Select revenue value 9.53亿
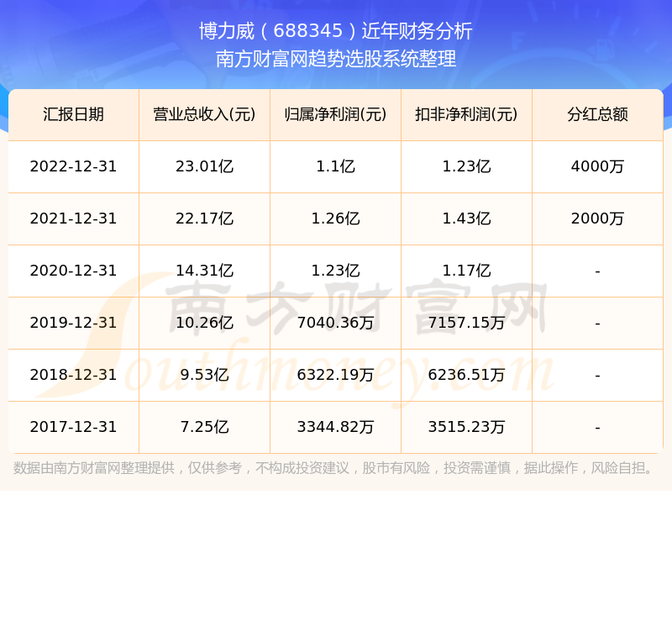The width and height of the screenshot is (672, 637). [204, 375]
